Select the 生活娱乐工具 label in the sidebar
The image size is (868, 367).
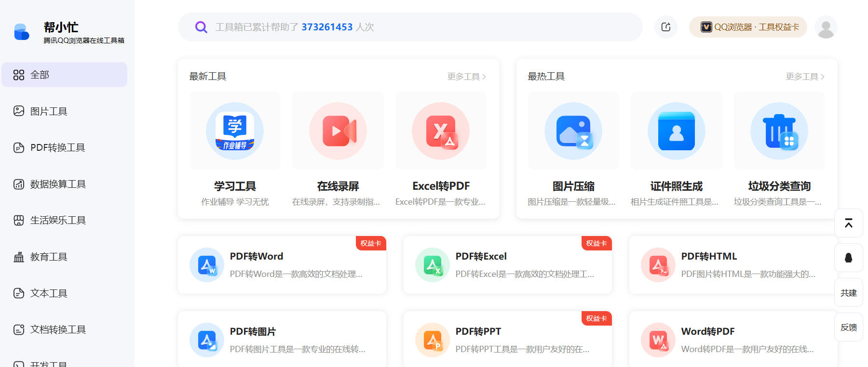pyautogui.click(x=58, y=220)
